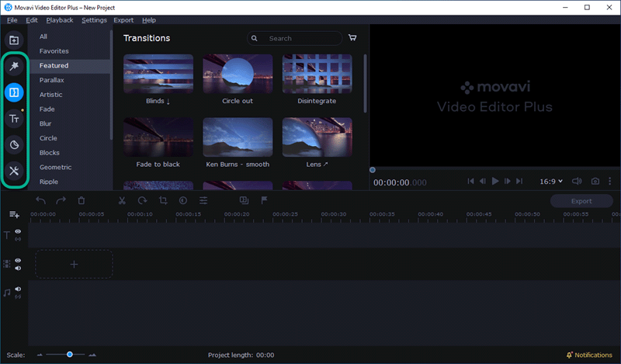Viewport: 621px width, 364px height.
Task: Click the Delete trash can icon
Action: pyautogui.click(x=82, y=200)
